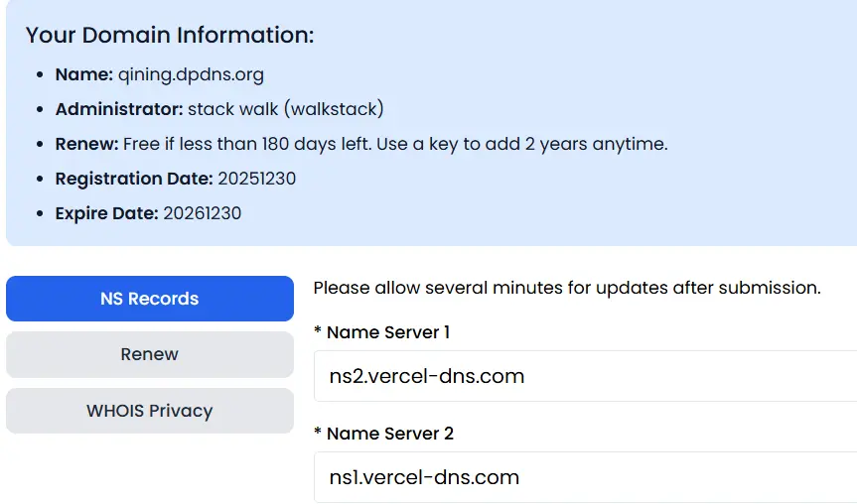Click the expire date value 20261230
This screenshot has height=504, width=857.
pos(202,213)
